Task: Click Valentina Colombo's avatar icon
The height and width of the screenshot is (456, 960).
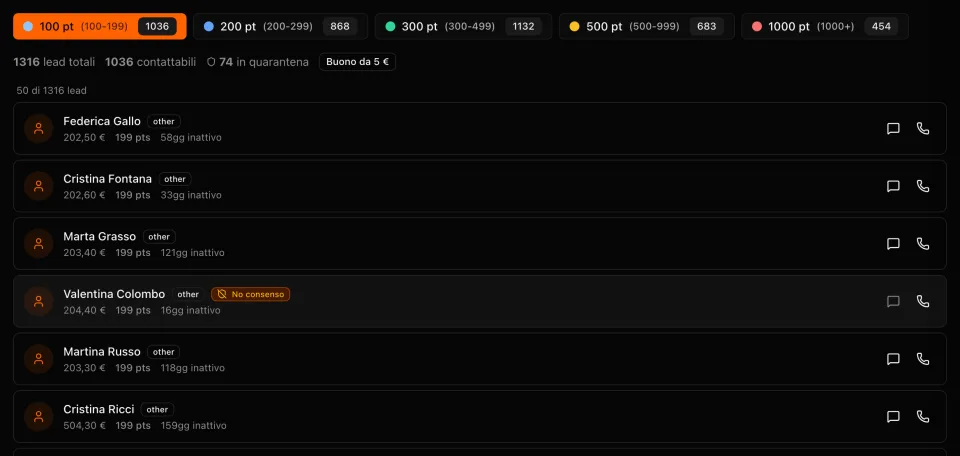Action: 39,301
